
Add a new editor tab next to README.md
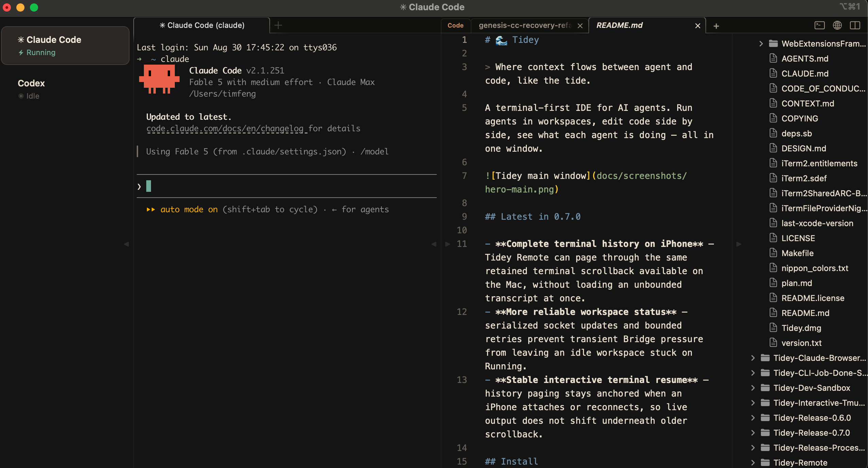(716, 26)
